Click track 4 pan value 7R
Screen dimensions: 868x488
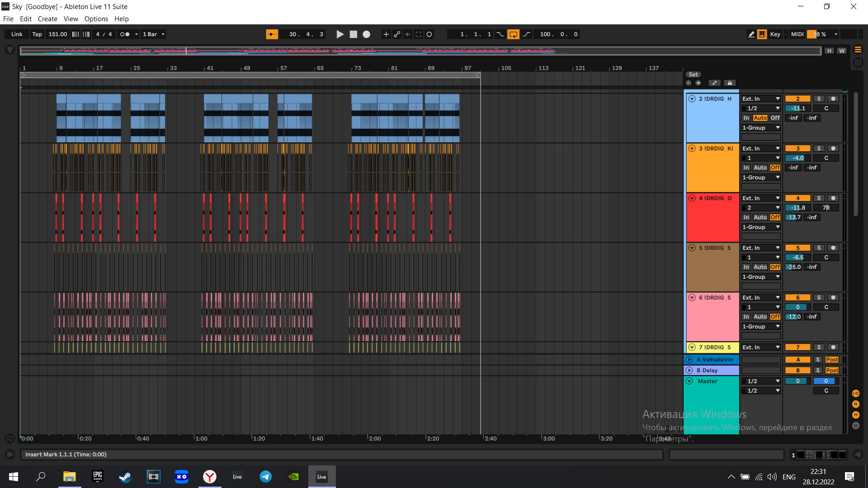point(826,208)
